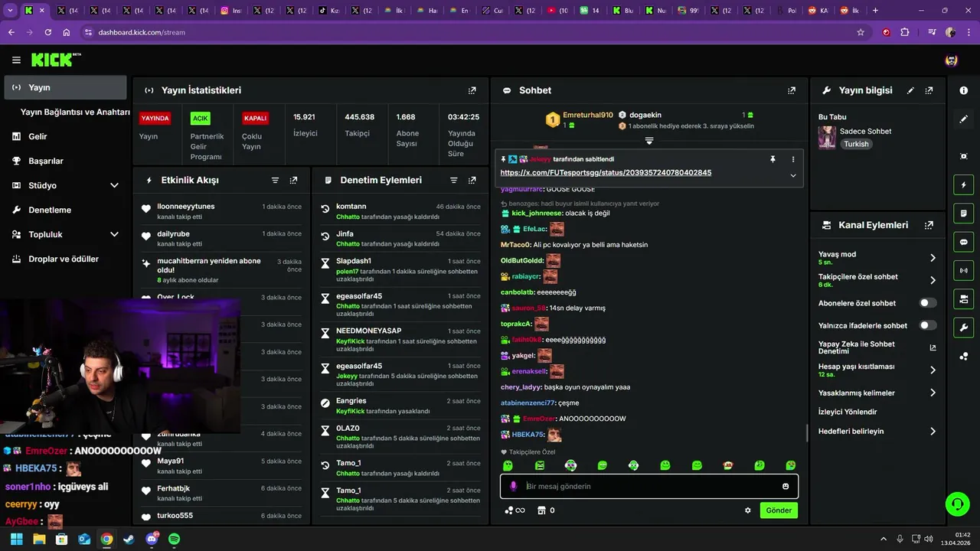This screenshot has width=980, height=551.
Task: Open the channel points infinity icon
Action: coord(514,510)
